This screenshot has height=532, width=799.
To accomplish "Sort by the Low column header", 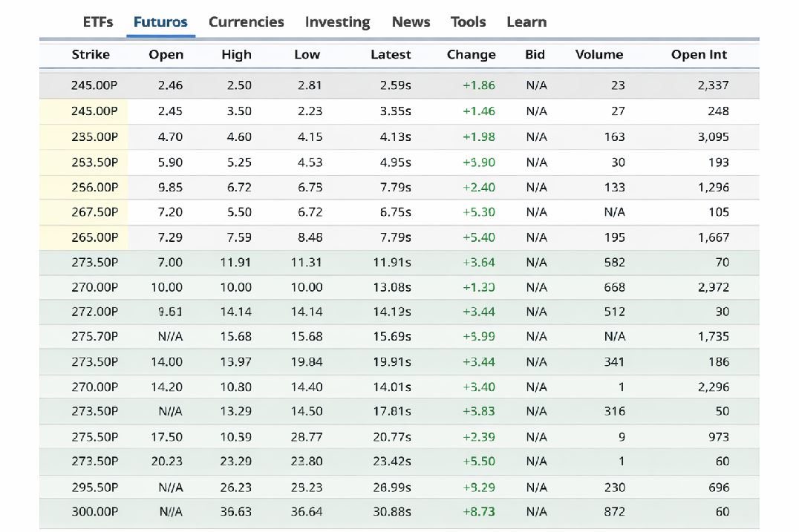I will [x=307, y=54].
